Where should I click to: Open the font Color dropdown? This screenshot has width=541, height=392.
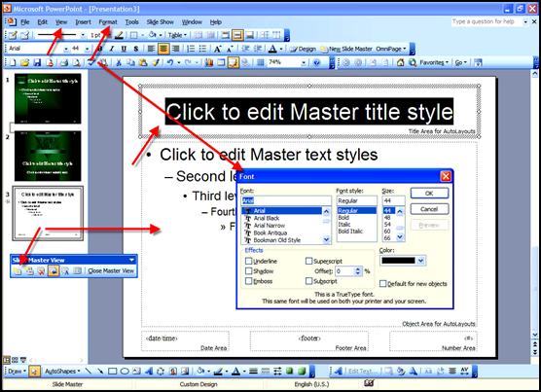click(421, 261)
